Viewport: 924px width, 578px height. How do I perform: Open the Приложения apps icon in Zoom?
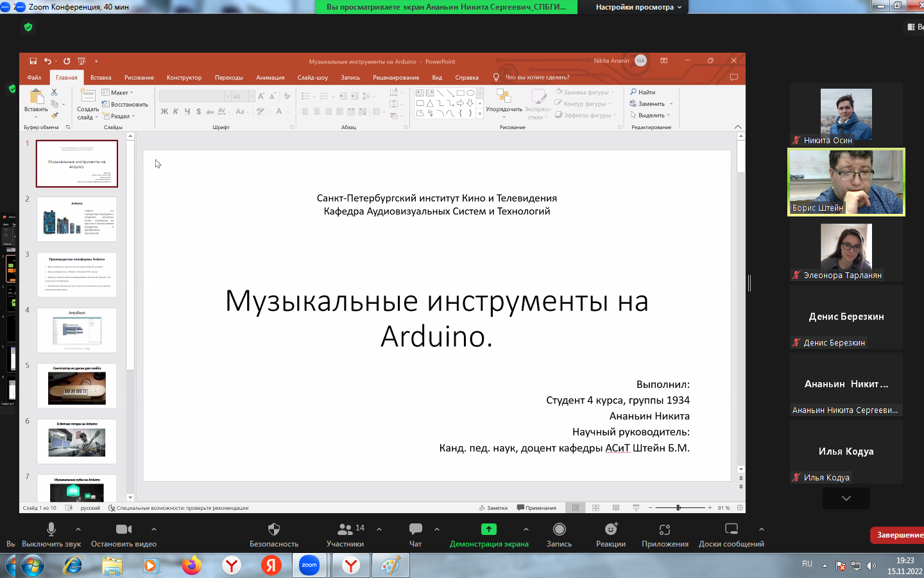pos(665,529)
